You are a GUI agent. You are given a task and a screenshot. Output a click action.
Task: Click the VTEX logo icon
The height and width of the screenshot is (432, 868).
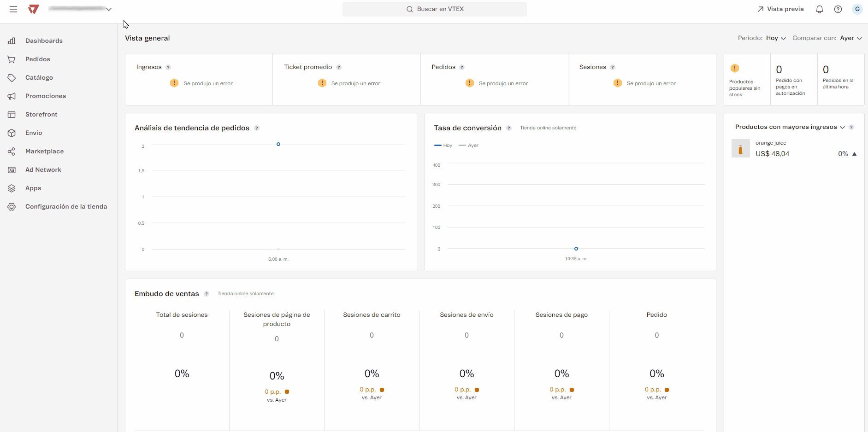click(34, 9)
